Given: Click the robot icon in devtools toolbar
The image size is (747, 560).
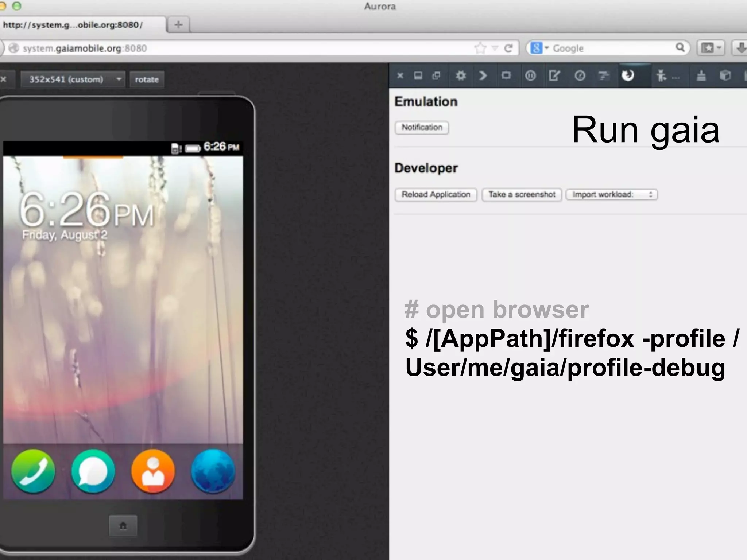Looking at the screenshot, I should pyautogui.click(x=661, y=76).
